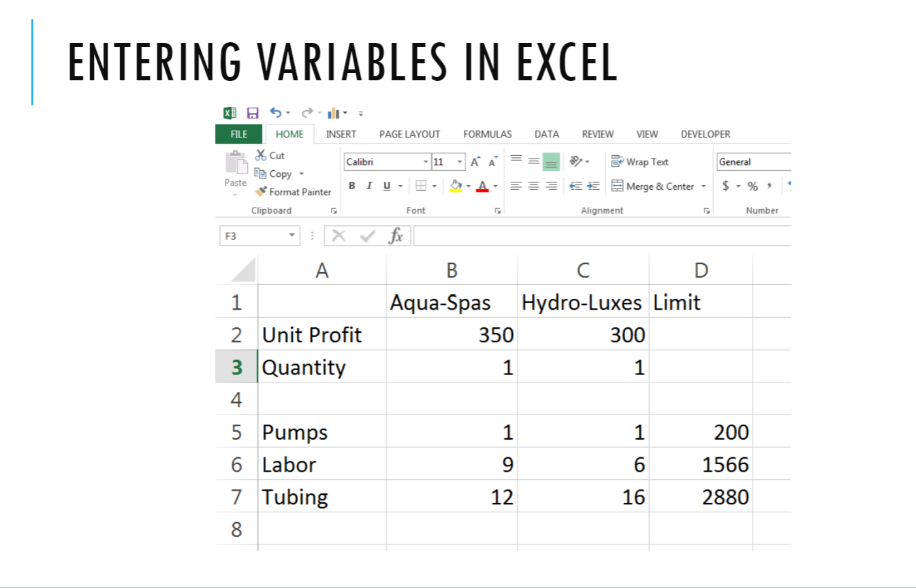The width and height of the screenshot is (916, 588).
Task: Expand the Undo history dropdown
Action: point(288,113)
